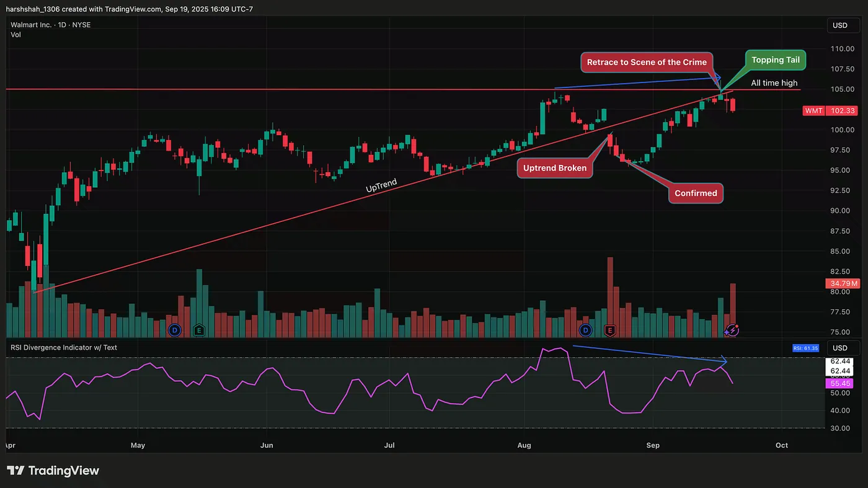Click the red earnings E marker
This screenshot has width=868, height=488.
pyautogui.click(x=609, y=330)
